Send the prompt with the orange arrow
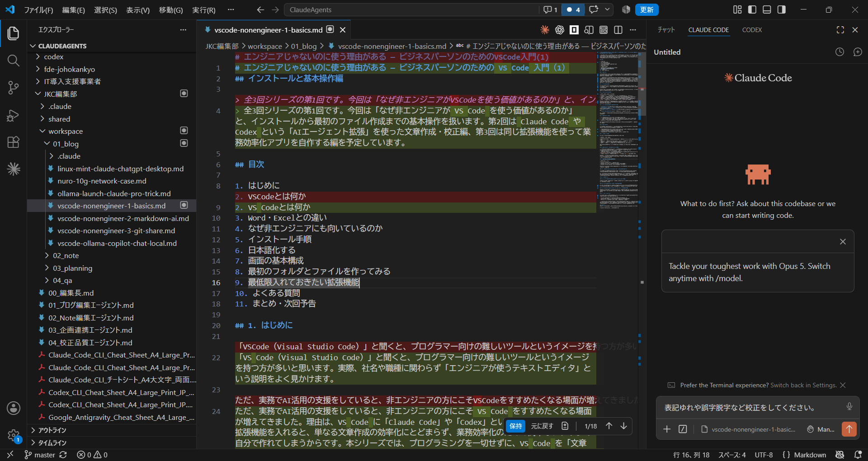The height and width of the screenshot is (461, 868). (849, 429)
